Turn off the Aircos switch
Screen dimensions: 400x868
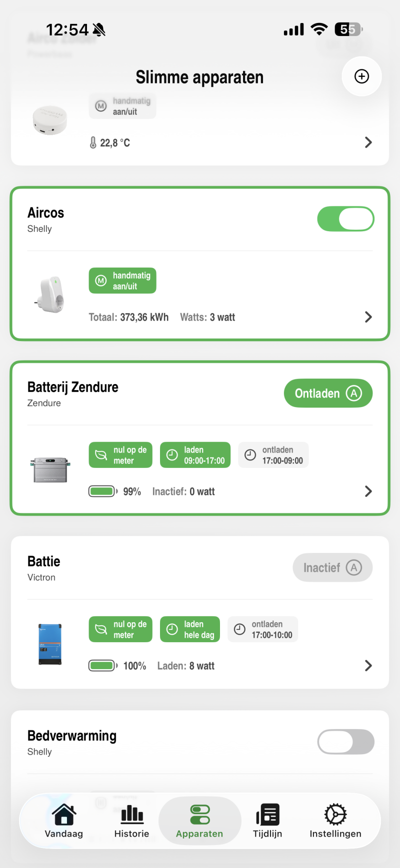pos(345,219)
